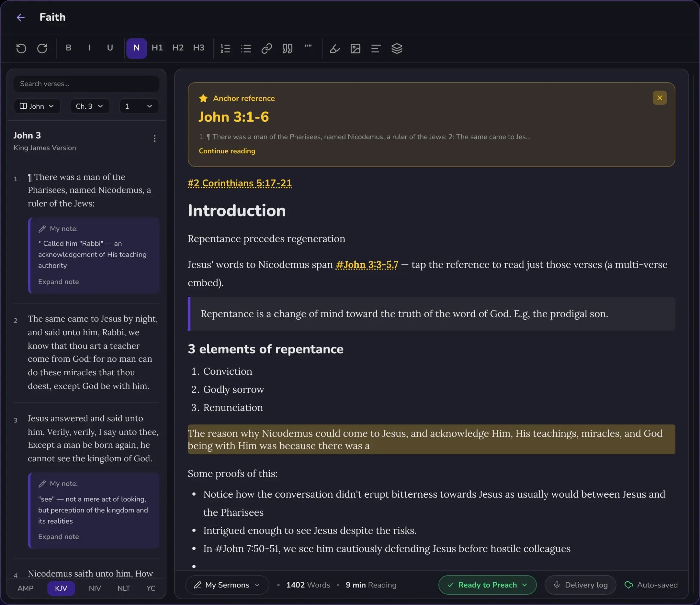Close the Anchor reference card
The height and width of the screenshot is (605, 700).
tap(660, 98)
